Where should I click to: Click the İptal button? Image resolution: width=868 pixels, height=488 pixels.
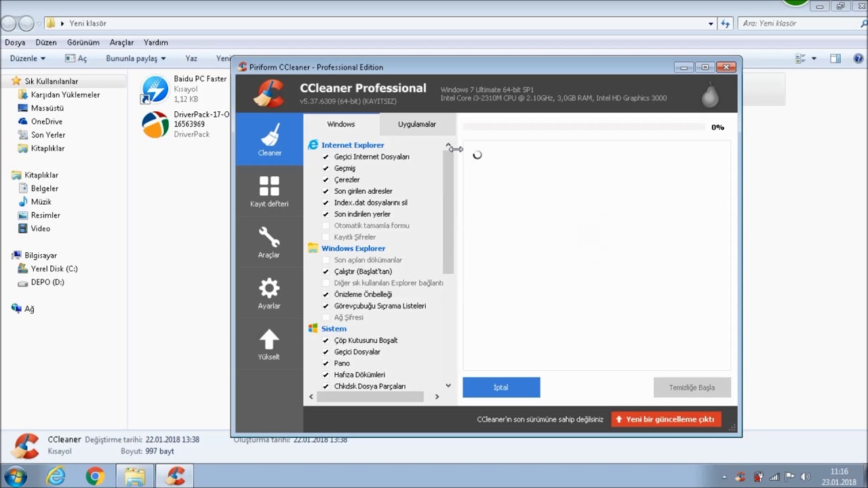click(501, 388)
